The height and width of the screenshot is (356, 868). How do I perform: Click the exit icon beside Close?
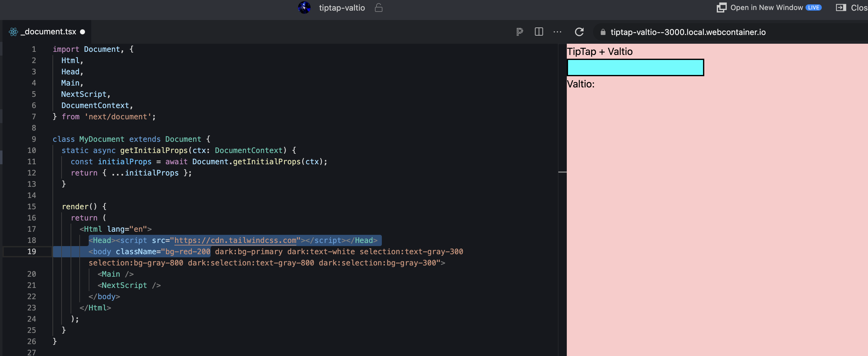coord(841,7)
